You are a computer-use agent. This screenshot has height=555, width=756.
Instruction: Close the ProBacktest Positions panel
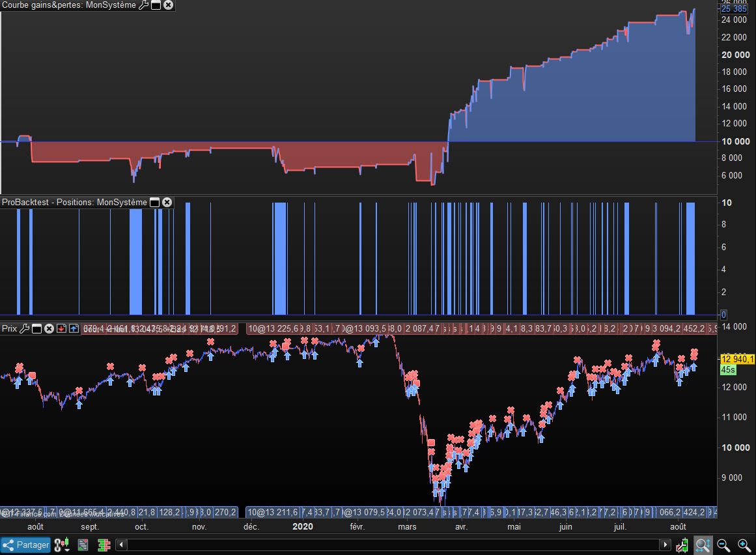coord(167,203)
